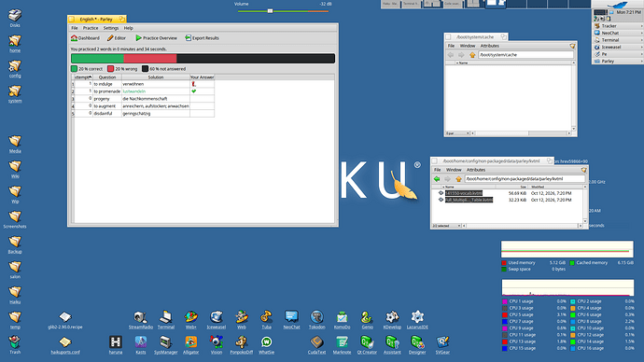Click Export Results in Parley

click(x=202, y=37)
